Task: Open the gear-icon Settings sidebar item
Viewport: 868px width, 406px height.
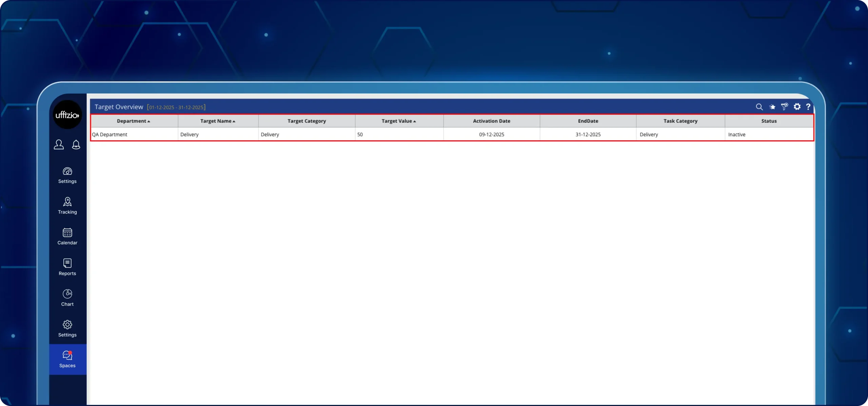Action: (67, 328)
